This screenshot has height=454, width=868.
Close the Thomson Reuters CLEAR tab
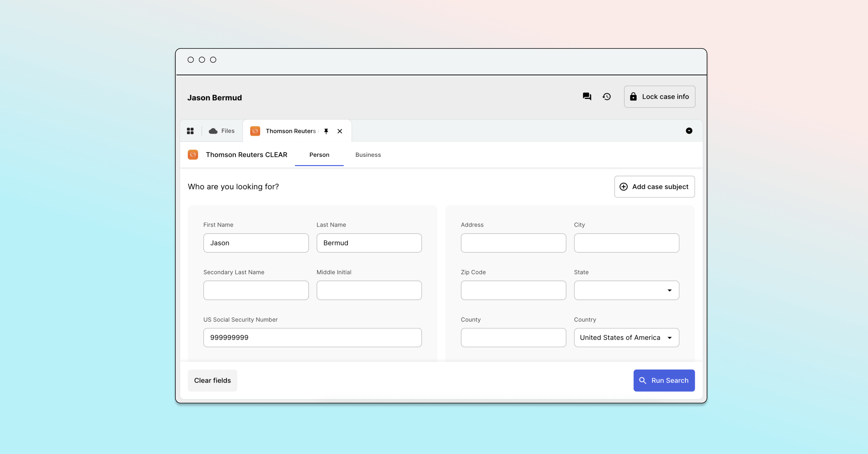click(340, 131)
